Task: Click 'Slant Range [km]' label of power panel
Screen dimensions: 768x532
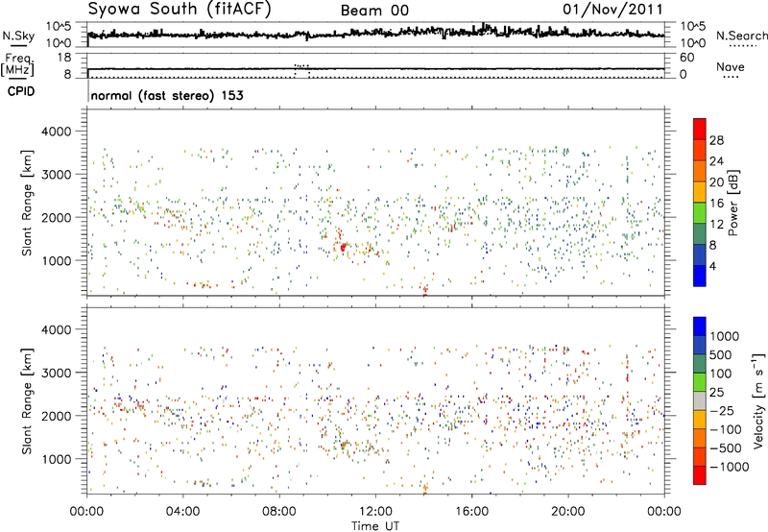Action: [x=27, y=203]
